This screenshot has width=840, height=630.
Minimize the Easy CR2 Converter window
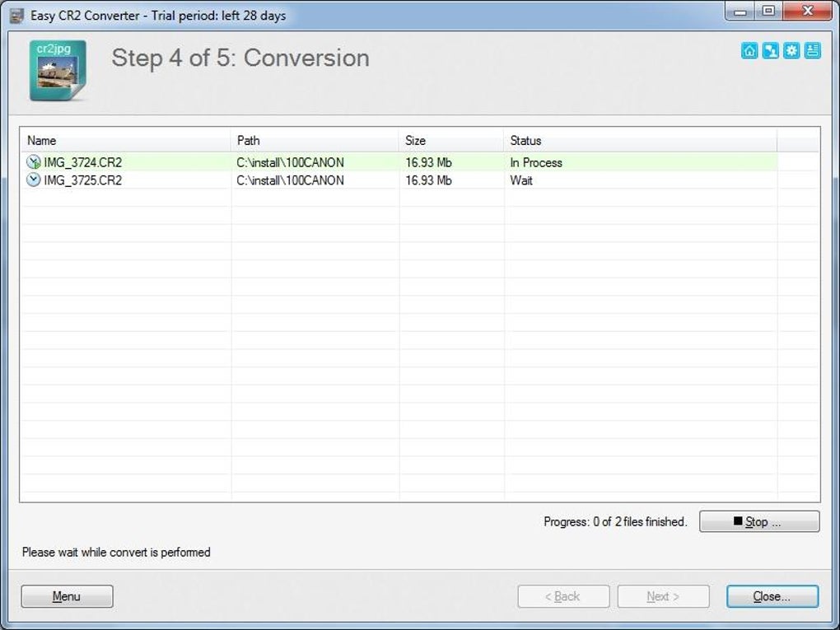[740, 12]
